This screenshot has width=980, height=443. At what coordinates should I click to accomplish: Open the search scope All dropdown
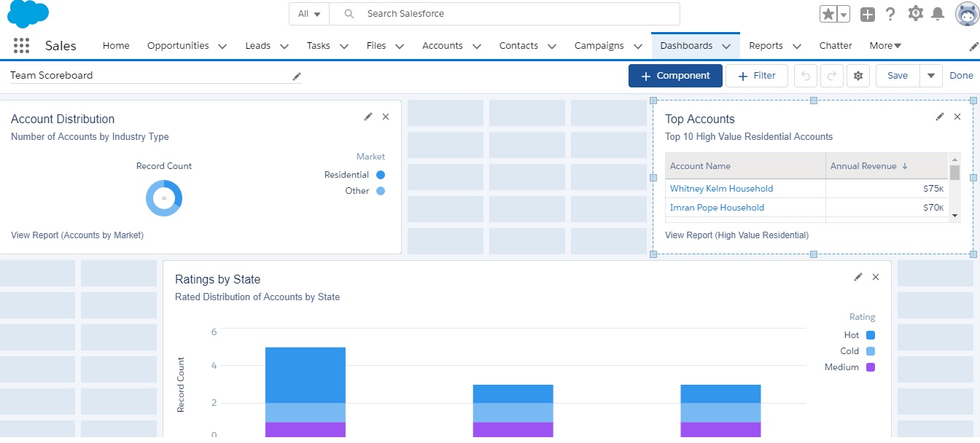309,14
